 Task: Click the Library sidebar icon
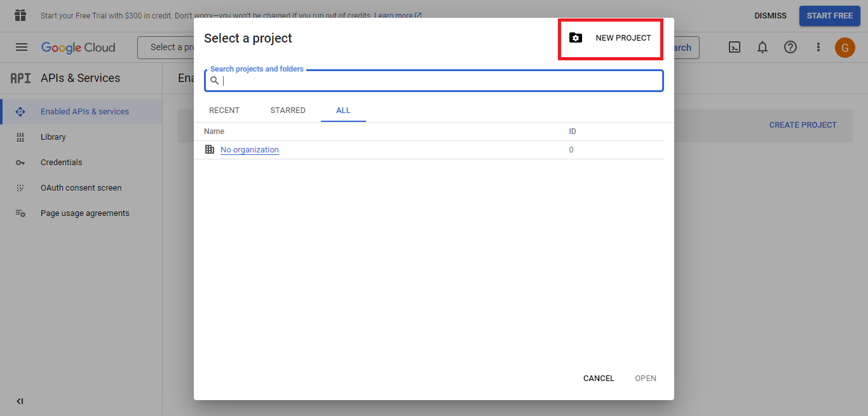pos(20,137)
